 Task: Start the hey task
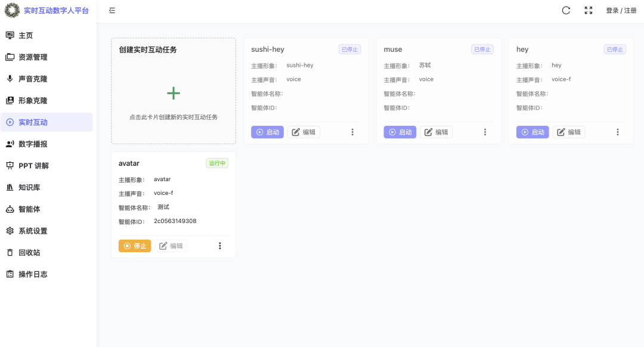coord(532,132)
